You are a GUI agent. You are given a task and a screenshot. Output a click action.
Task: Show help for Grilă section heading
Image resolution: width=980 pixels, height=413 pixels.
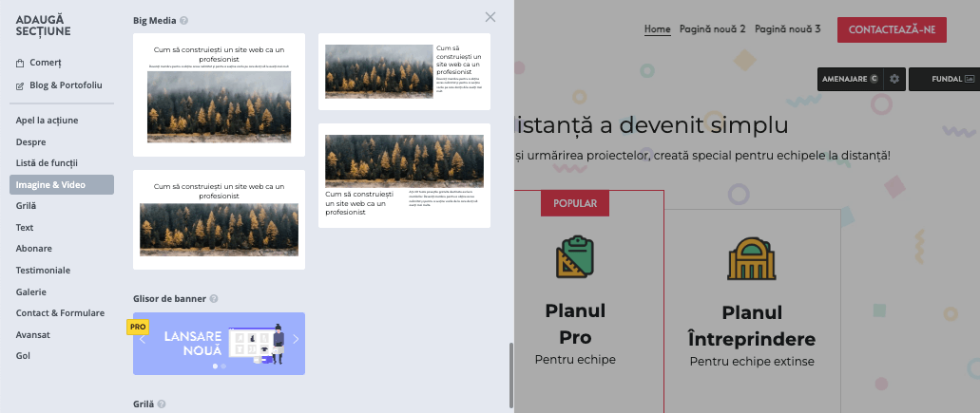click(x=162, y=404)
